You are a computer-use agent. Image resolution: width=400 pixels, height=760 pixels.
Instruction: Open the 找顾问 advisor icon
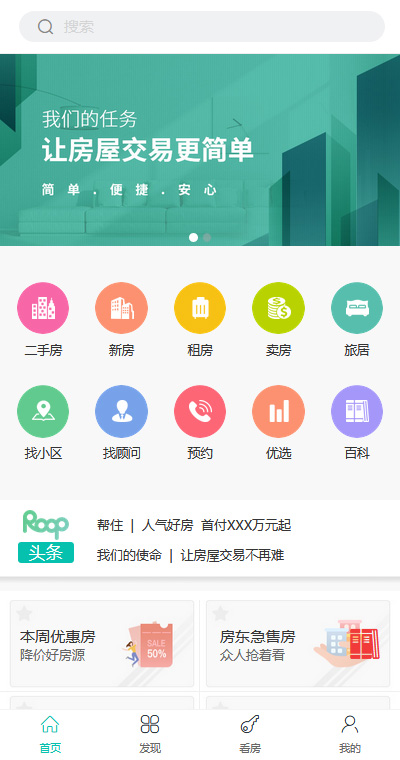(121, 411)
